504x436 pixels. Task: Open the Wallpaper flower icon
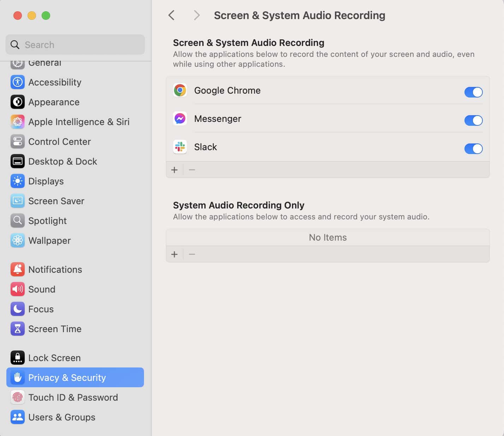pos(18,241)
